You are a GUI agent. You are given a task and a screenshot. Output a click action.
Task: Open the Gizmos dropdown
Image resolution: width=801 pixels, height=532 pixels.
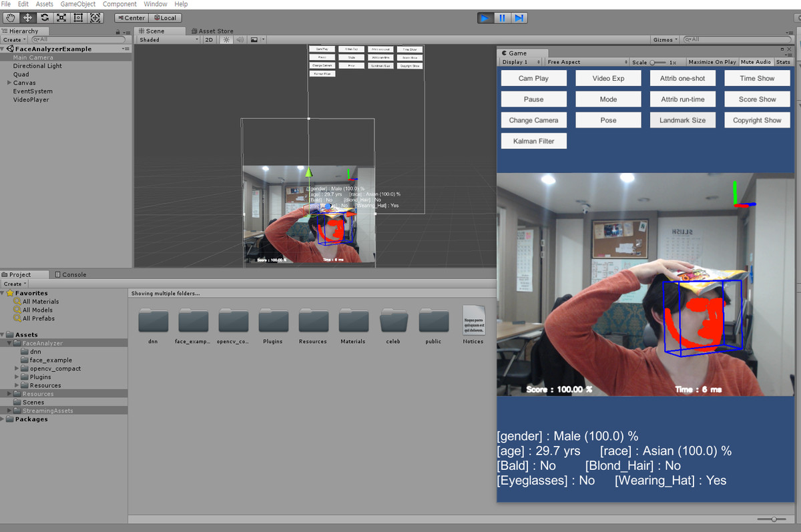click(x=665, y=40)
